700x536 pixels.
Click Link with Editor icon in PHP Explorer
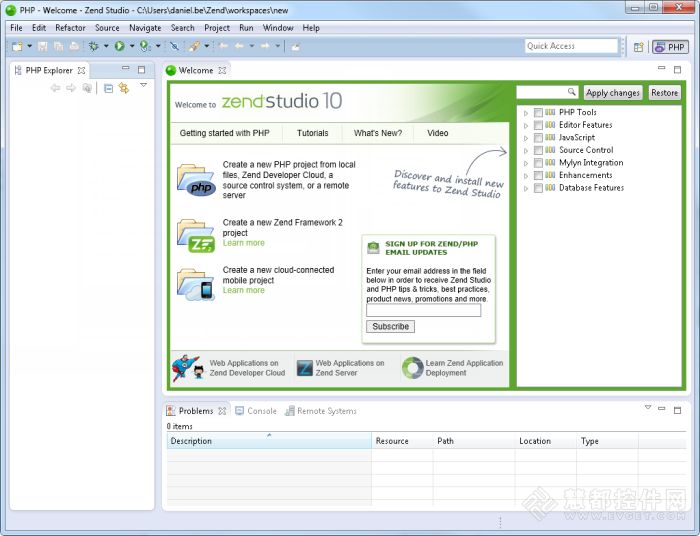[x=124, y=88]
